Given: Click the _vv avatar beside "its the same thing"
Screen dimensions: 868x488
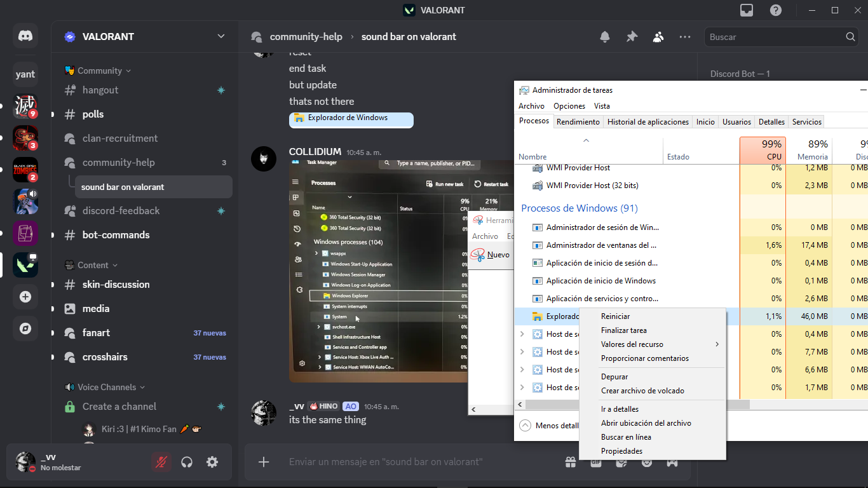Looking at the screenshot, I should coord(264,413).
